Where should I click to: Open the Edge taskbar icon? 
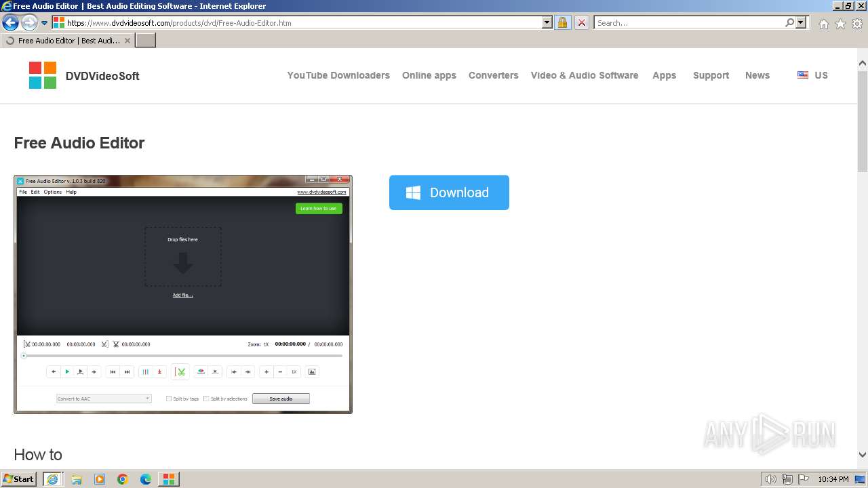point(146,479)
